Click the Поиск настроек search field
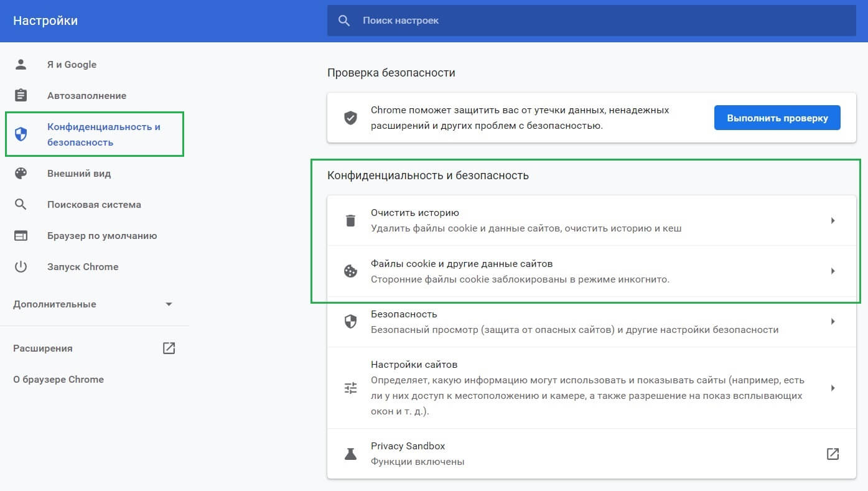 pos(592,21)
